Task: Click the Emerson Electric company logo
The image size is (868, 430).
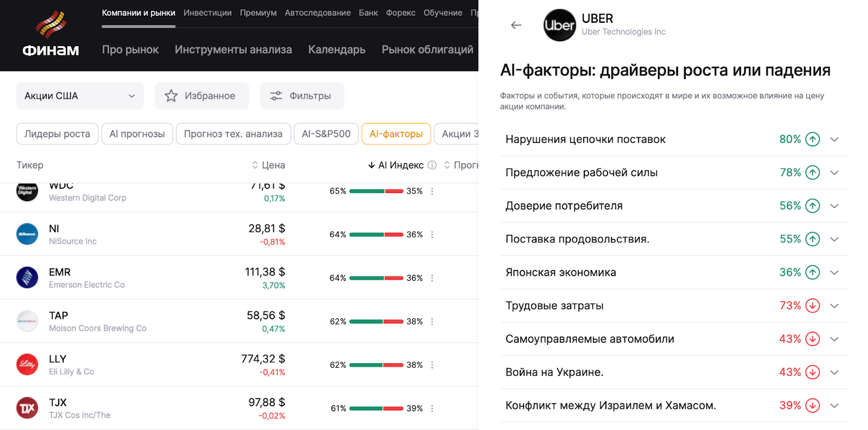Action: (27, 278)
